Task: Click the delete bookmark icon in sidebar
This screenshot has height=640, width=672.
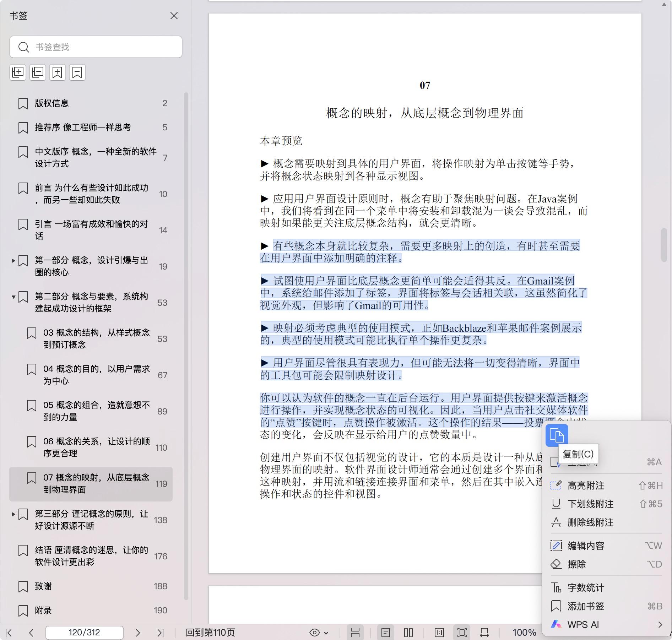Action: click(x=77, y=72)
